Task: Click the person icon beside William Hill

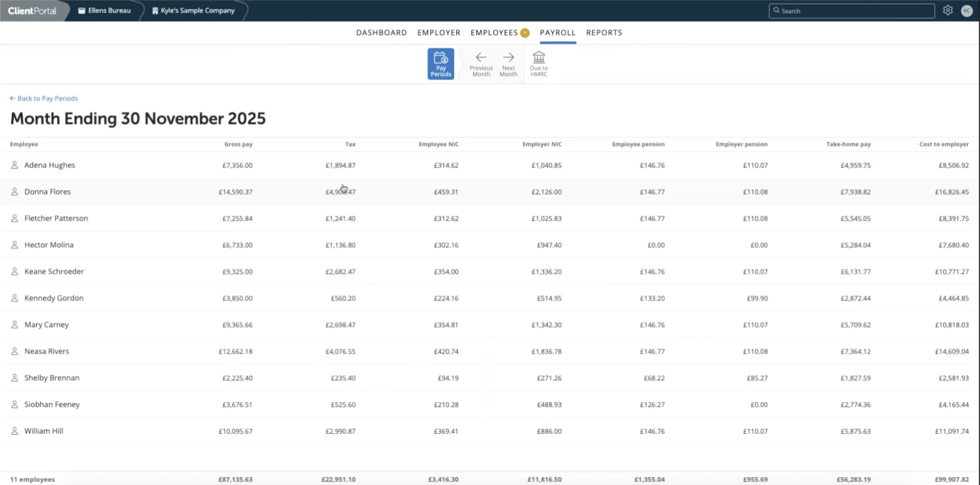Action: (14, 431)
